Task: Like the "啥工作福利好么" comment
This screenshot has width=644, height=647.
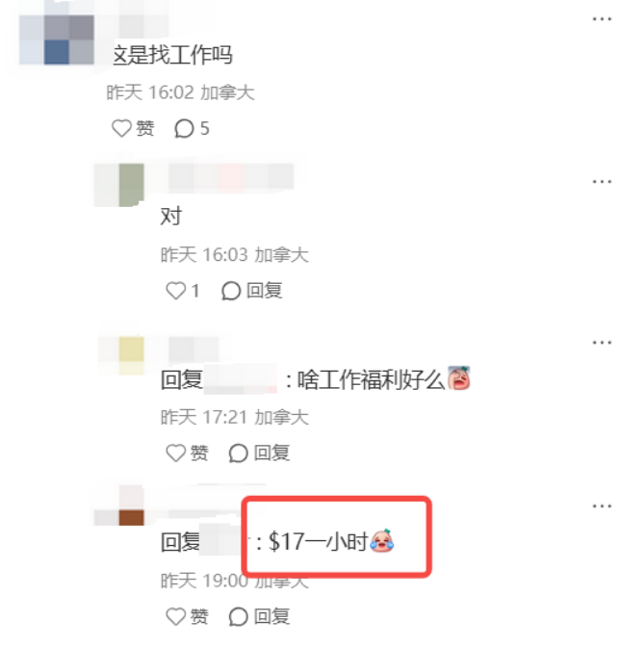Action: click(x=187, y=453)
